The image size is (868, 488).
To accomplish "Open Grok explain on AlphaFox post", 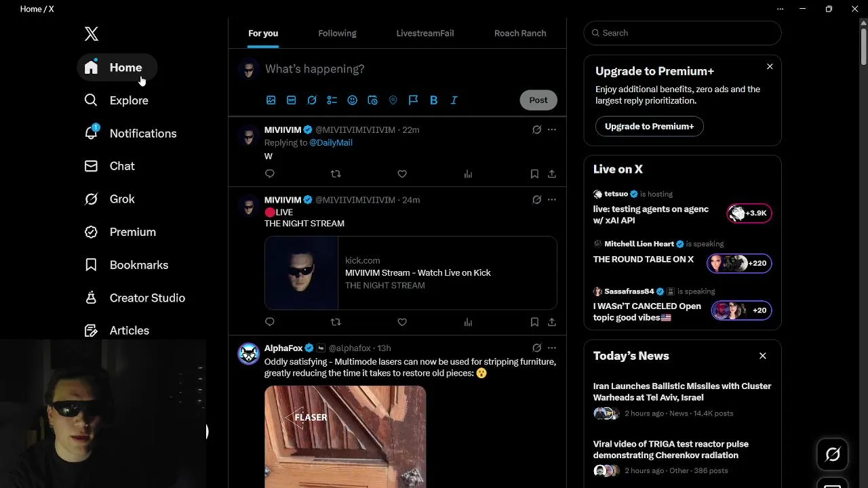I will coord(536,348).
